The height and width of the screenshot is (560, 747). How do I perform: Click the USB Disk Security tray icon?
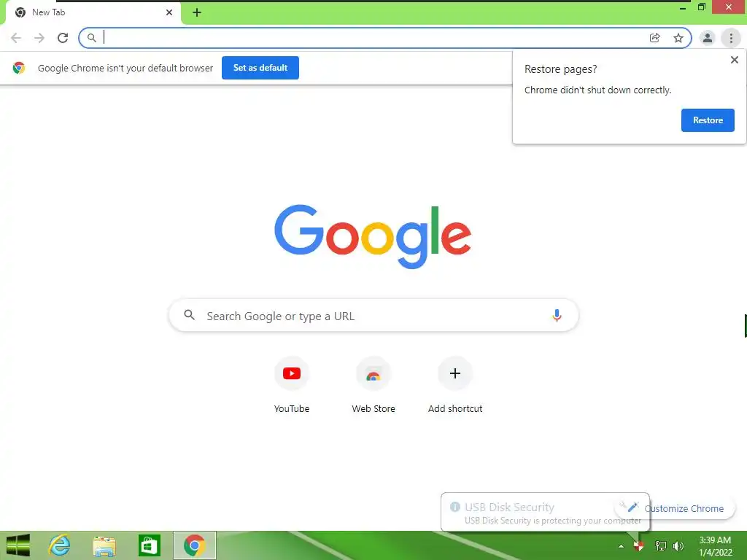click(x=638, y=546)
